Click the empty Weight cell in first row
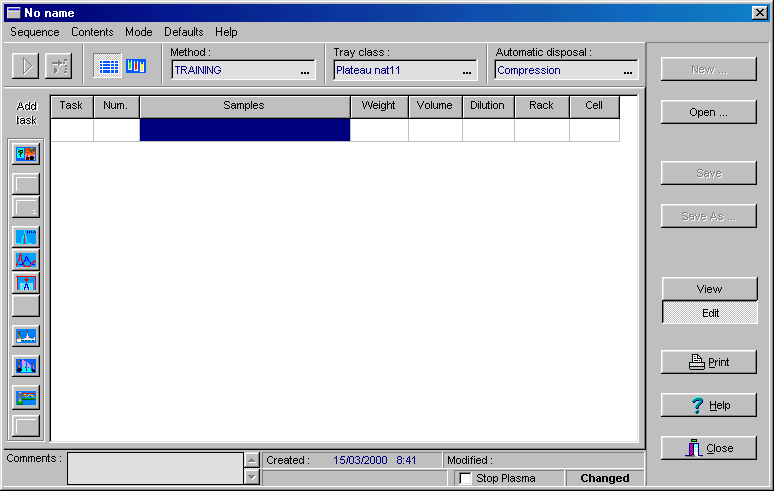This screenshot has height=491, width=774. (x=379, y=130)
